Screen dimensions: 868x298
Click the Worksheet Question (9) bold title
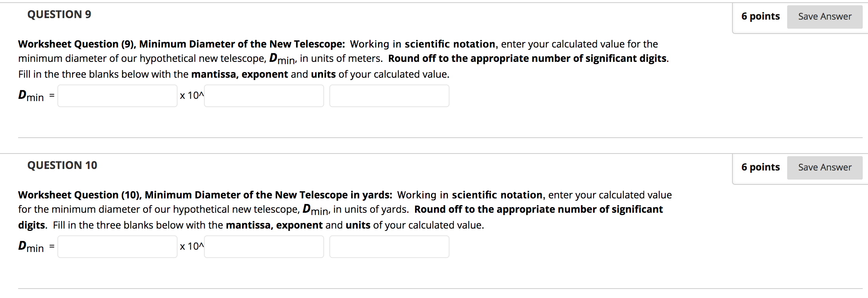tap(182, 44)
